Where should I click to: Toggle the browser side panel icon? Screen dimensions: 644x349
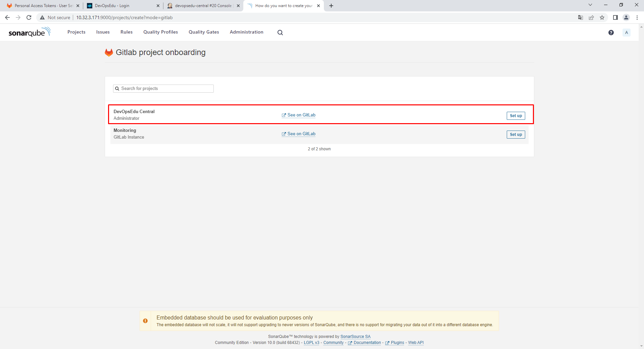(615, 17)
